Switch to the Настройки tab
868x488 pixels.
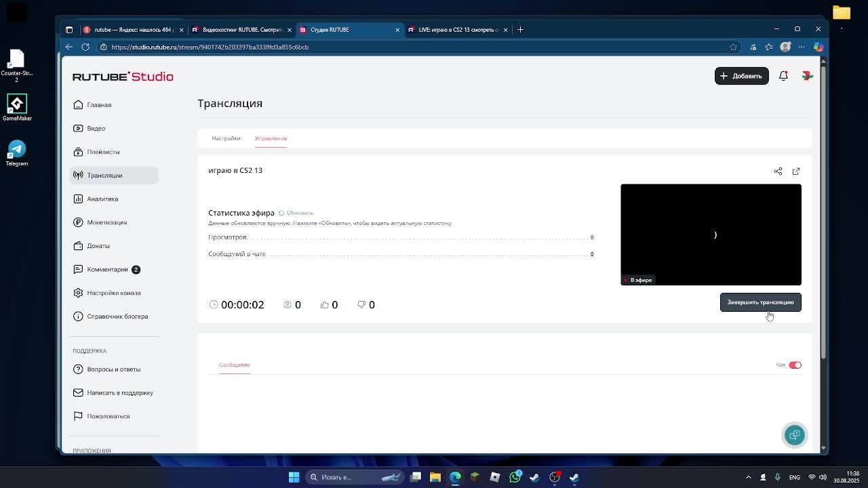click(226, 138)
